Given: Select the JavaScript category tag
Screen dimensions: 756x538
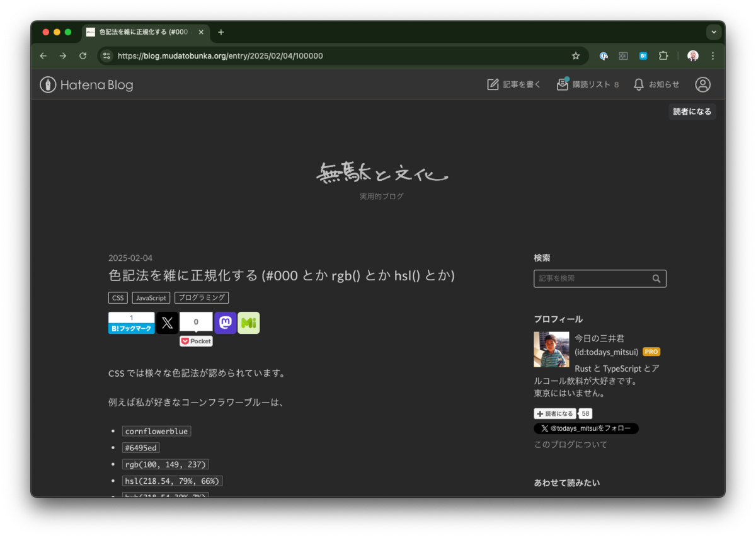Looking at the screenshot, I should tap(151, 297).
